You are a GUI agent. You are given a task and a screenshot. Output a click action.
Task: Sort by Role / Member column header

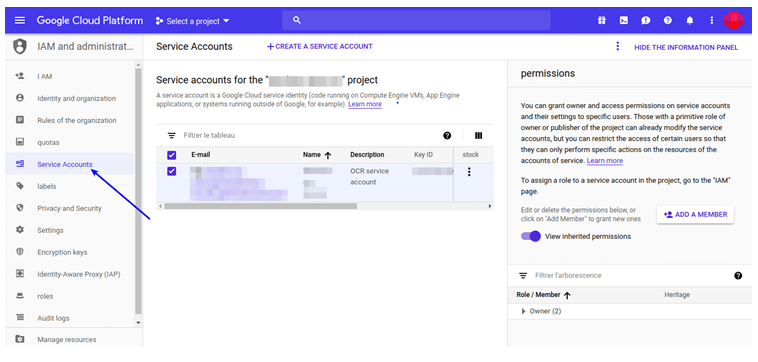543,295
